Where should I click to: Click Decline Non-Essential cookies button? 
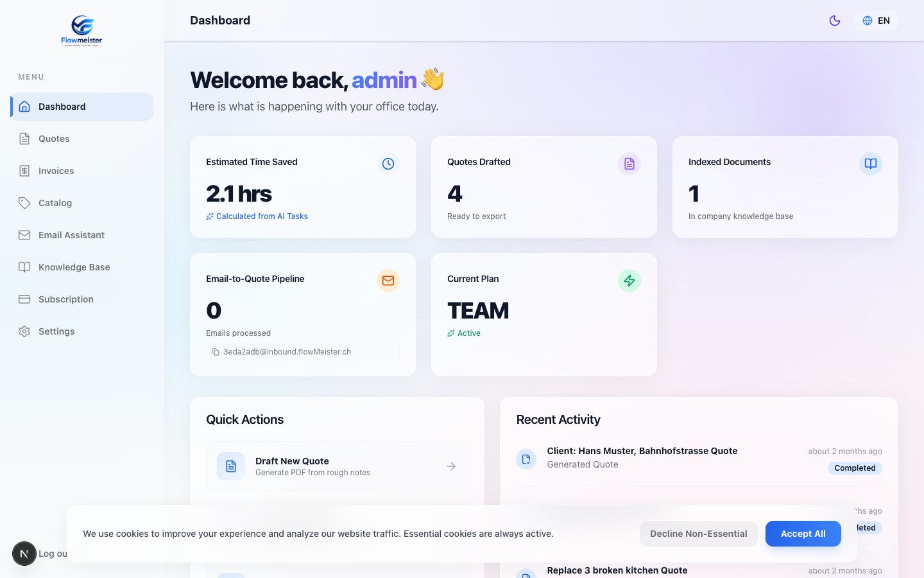coord(698,534)
